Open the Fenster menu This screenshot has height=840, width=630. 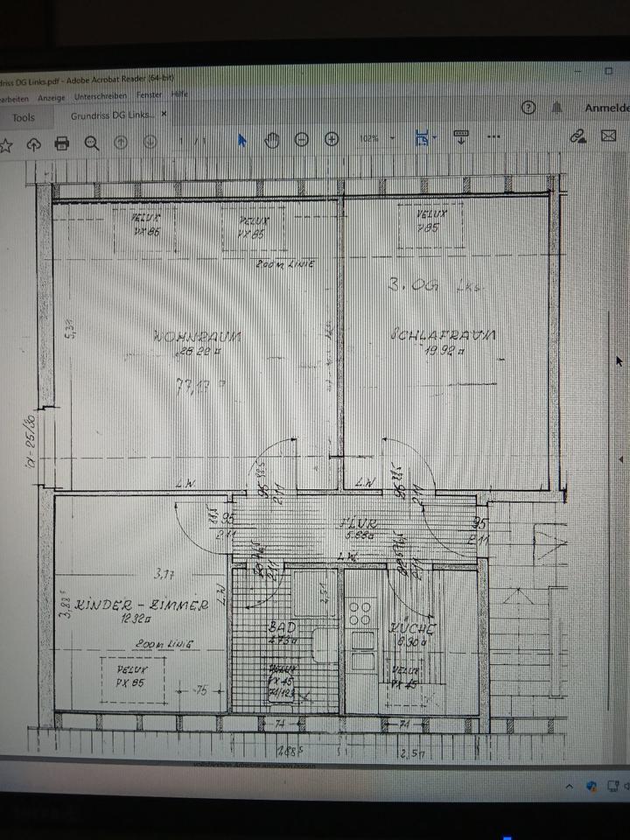[x=150, y=94]
